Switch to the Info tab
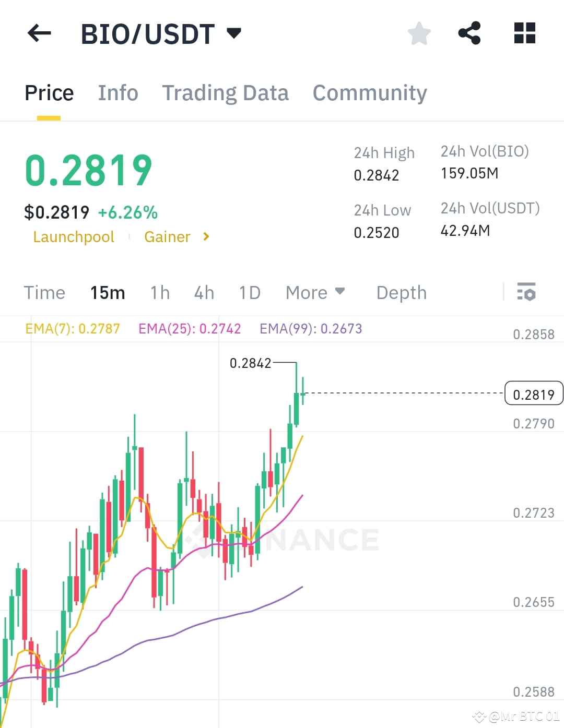The width and height of the screenshot is (564, 728). pyautogui.click(x=118, y=93)
